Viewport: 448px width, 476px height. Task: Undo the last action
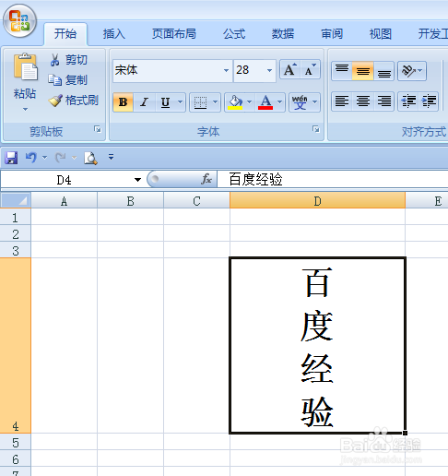pyautogui.click(x=31, y=158)
